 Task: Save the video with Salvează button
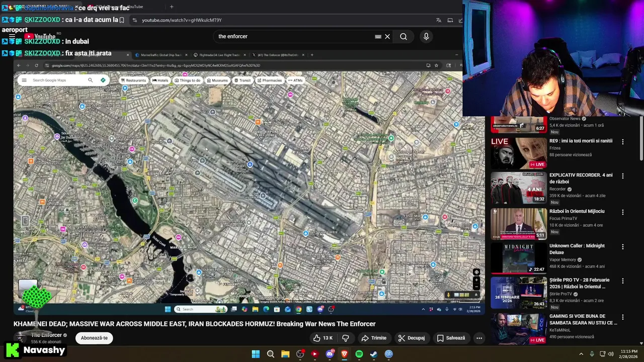(451, 338)
